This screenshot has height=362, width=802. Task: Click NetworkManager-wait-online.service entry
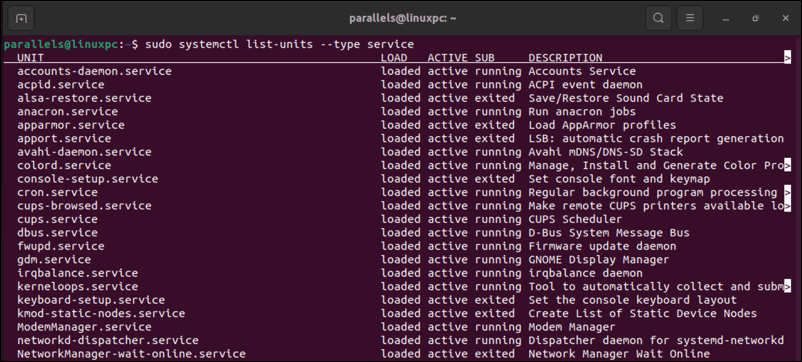click(131, 354)
